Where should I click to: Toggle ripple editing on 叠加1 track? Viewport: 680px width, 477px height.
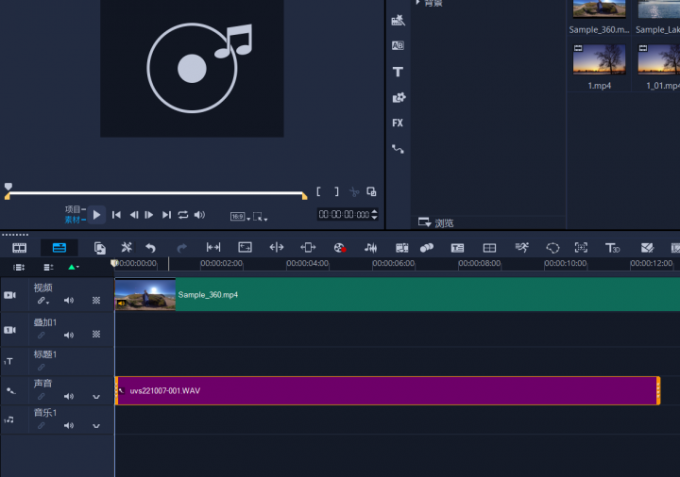click(x=41, y=335)
